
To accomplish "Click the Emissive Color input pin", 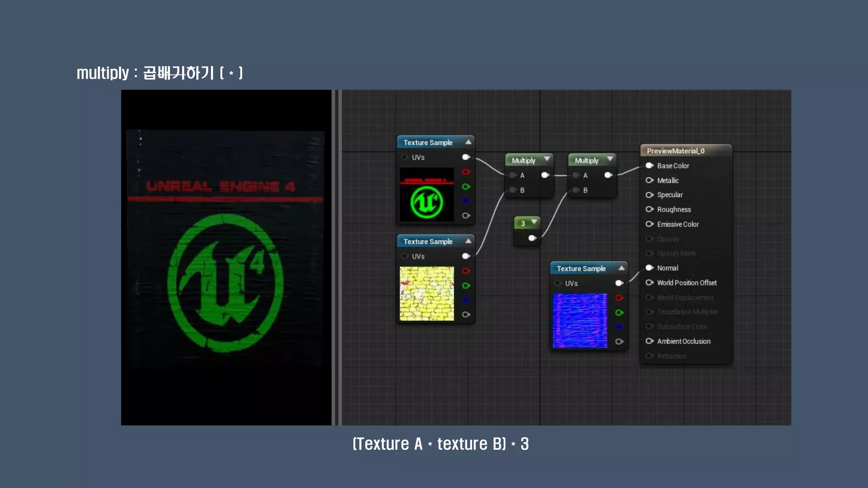I will 649,224.
